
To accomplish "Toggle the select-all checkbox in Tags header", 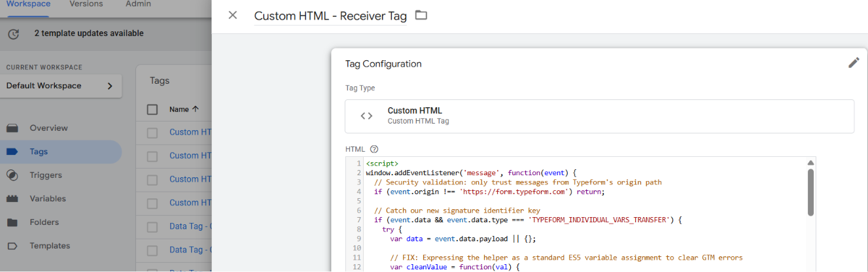I will coord(152,109).
